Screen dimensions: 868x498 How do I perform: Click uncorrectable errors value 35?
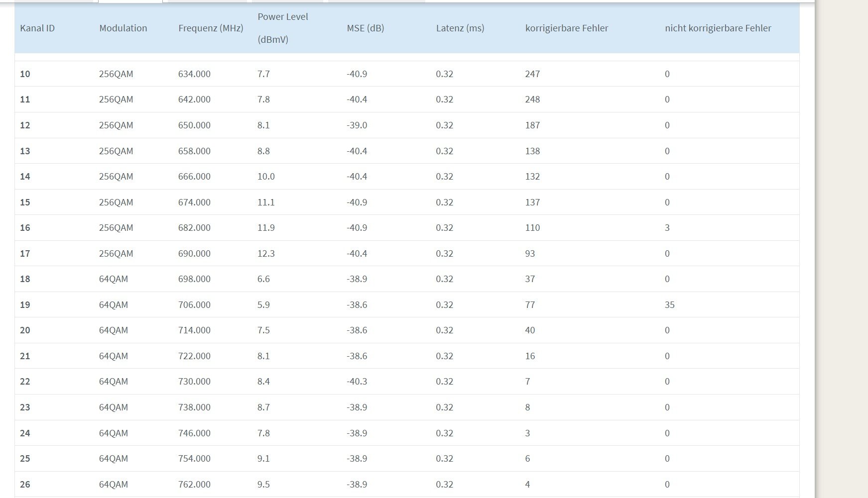click(x=670, y=305)
